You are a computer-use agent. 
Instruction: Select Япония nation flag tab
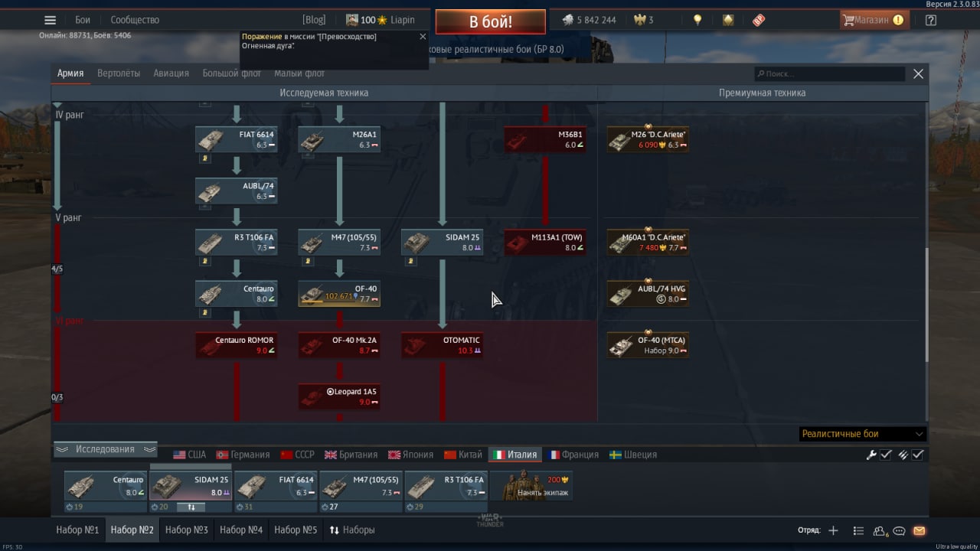[x=411, y=455]
